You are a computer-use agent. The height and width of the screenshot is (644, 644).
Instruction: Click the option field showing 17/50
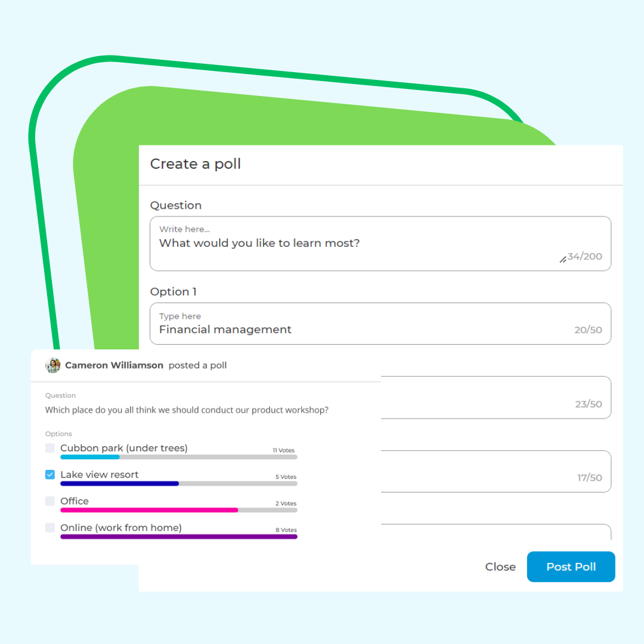[x=496, y=471]
